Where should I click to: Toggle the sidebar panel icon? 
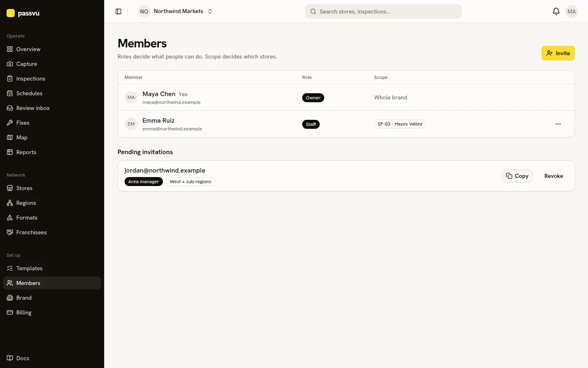tap(118, 11)
